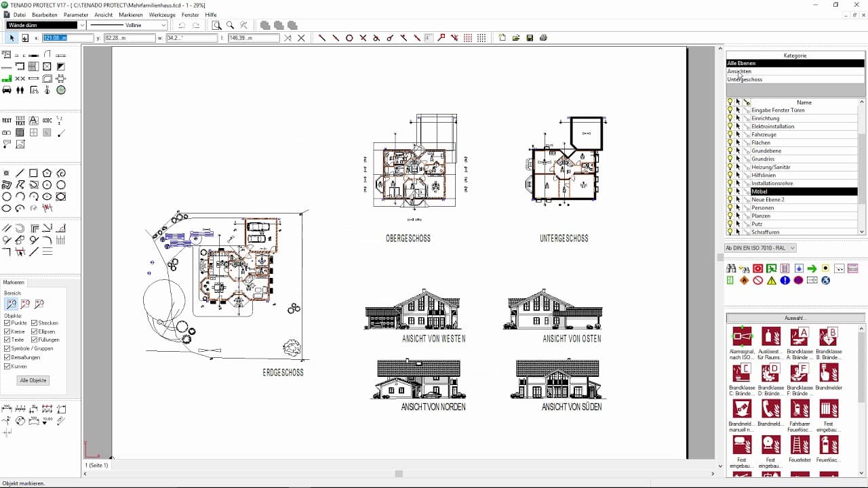Open the Ab DIN EN ISO 7010 dropdown
The height and width of the screenshot is (488, 868).
coord(759,248)
